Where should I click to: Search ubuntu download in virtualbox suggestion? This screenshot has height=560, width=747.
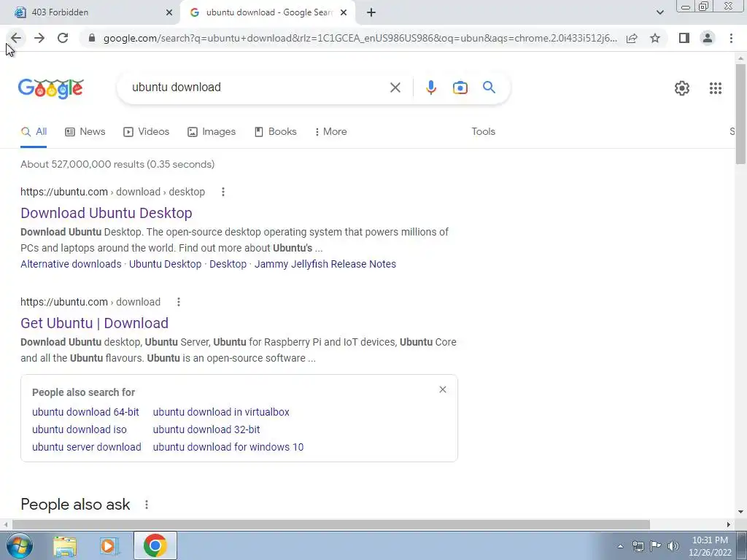click(x=221, y=413)
